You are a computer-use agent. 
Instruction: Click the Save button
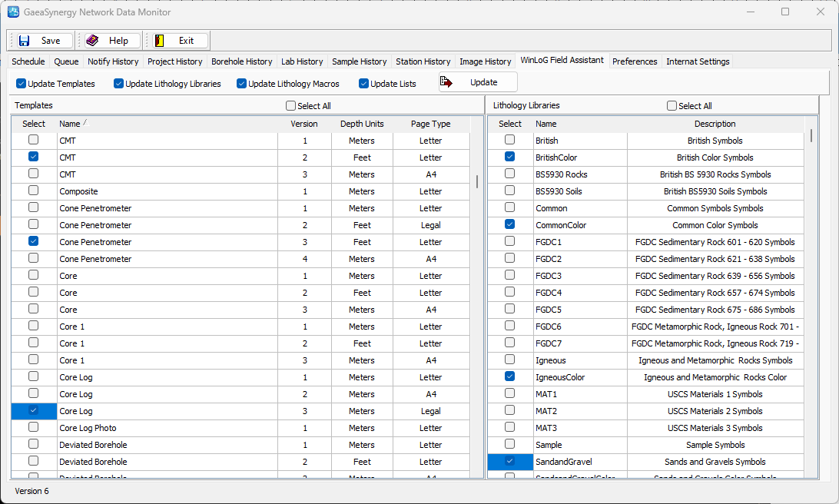pos(43,41)
